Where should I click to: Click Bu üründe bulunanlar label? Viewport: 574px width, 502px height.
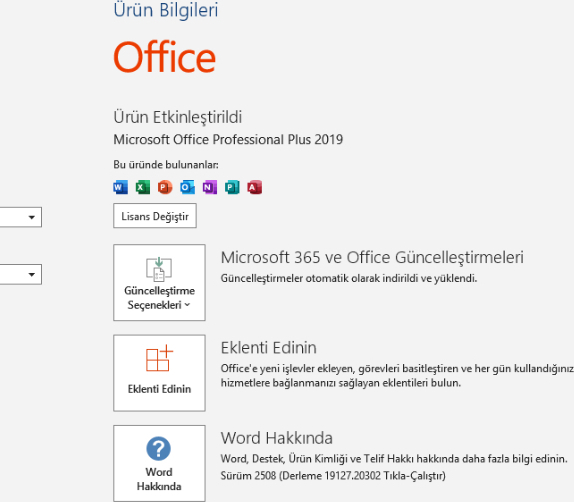tap(166, 165)
